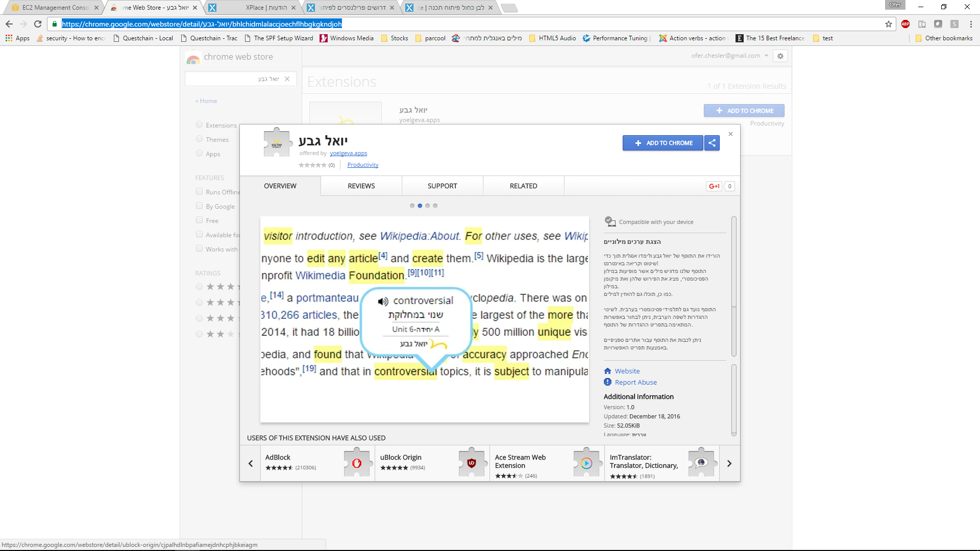The width and height of the screenshot is (980, 551).
Task: Select the Themes radio filter
Action: [x=200, y=139]
